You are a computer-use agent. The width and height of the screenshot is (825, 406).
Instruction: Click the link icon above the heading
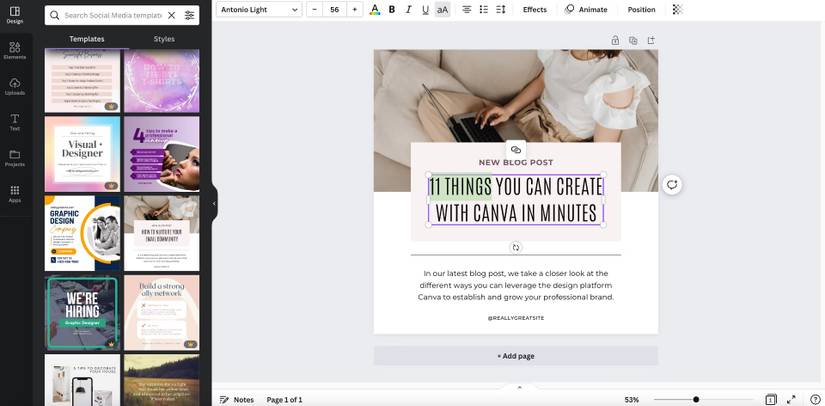(516, 150)
